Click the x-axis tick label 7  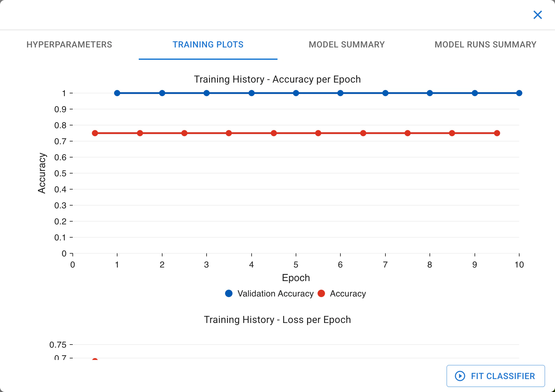click(x=385, y=265)
